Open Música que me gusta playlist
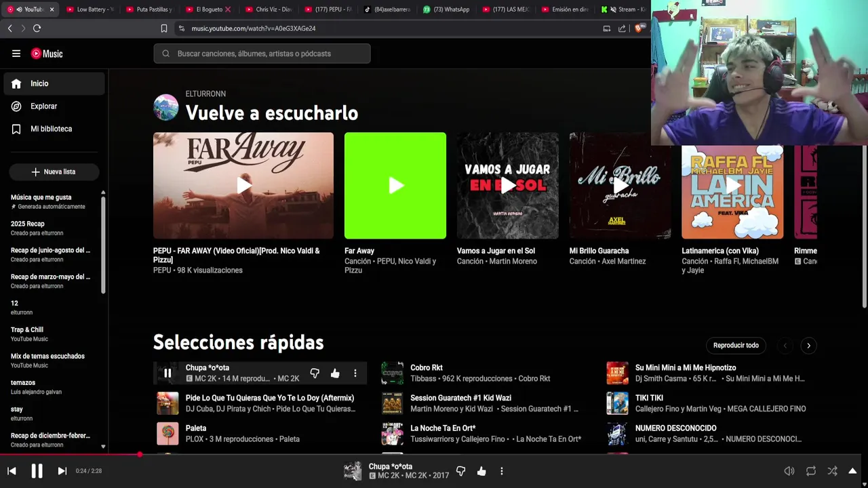This screenshot has height=488, width=868. pyautogui.click(x=52, y=201)
